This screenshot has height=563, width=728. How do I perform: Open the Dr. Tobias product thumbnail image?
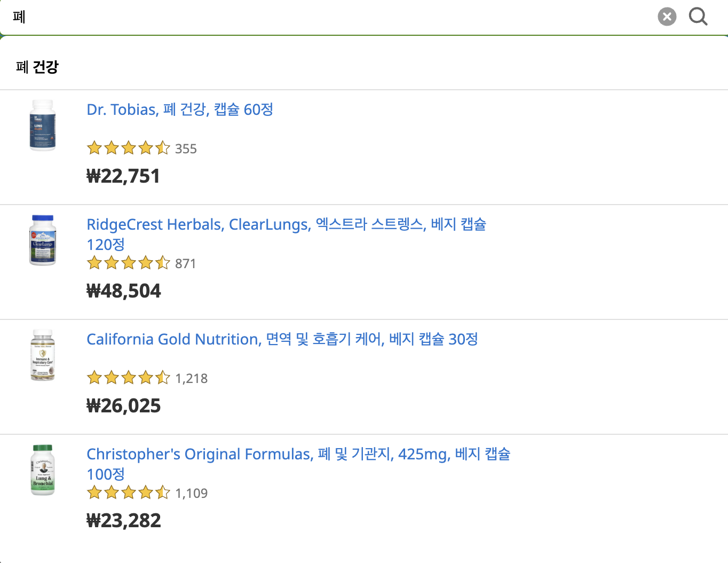[43, 126]
